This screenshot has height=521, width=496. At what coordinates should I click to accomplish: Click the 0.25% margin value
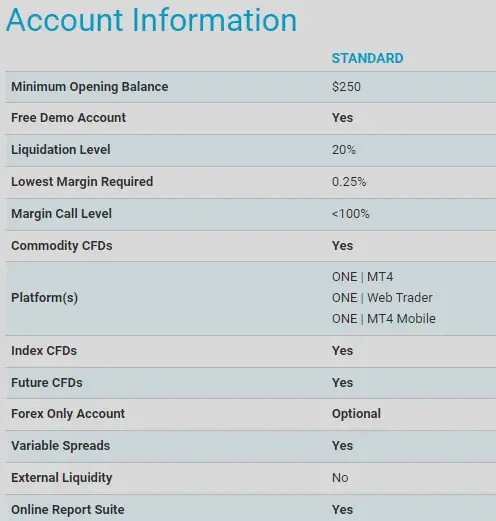pos(349,182)
